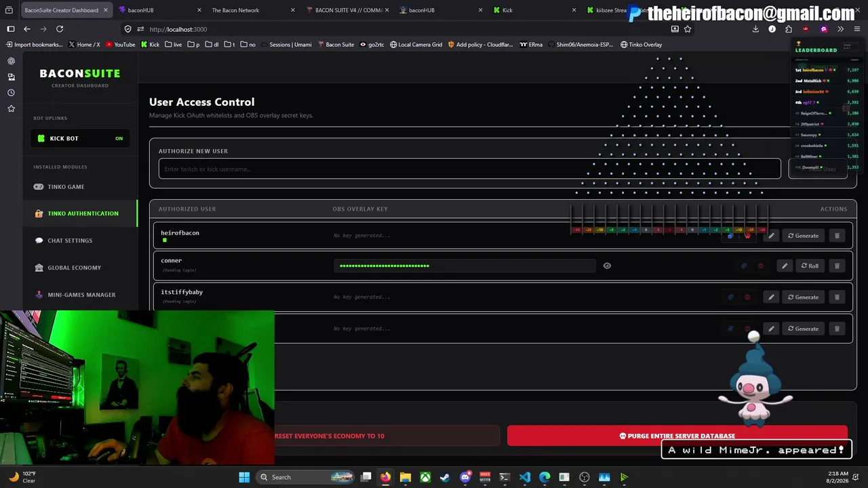
Task: Open the Tinko Overlay bookmark
Action: 641,45
